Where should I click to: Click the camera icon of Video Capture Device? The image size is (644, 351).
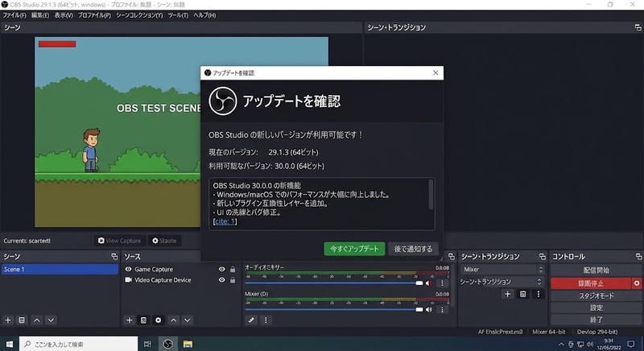click(128, 280)
